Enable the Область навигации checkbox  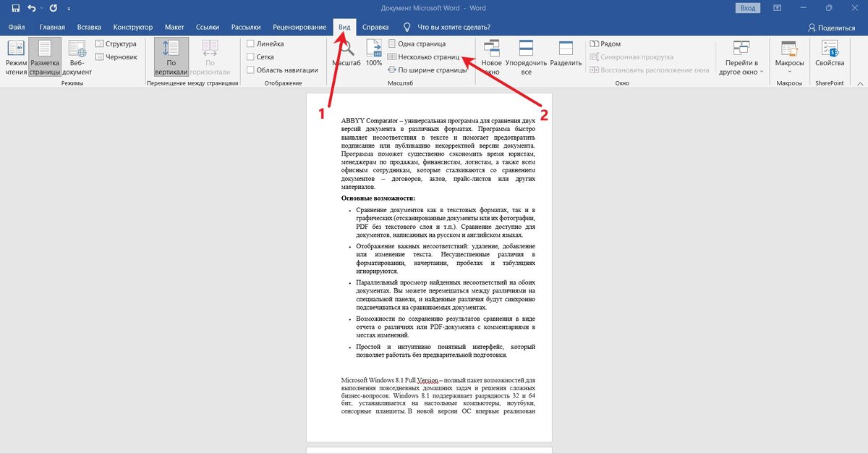click(250, 70)
